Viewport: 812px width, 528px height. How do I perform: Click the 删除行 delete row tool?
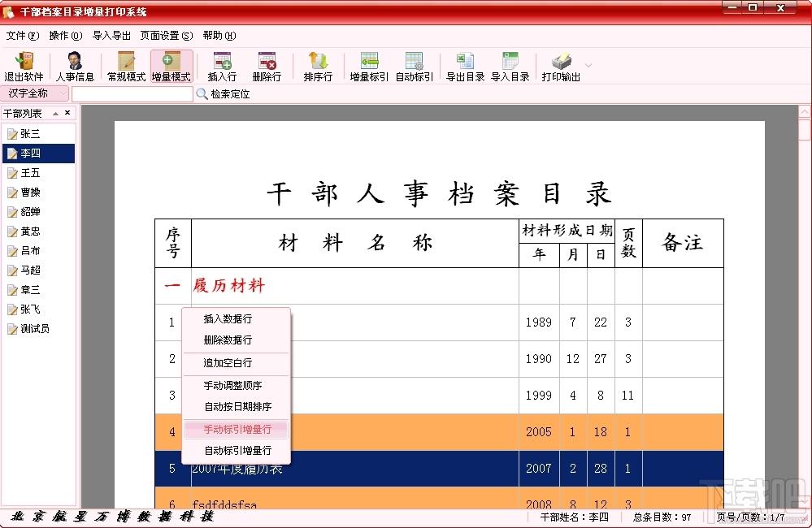click(x=267, y=67)
